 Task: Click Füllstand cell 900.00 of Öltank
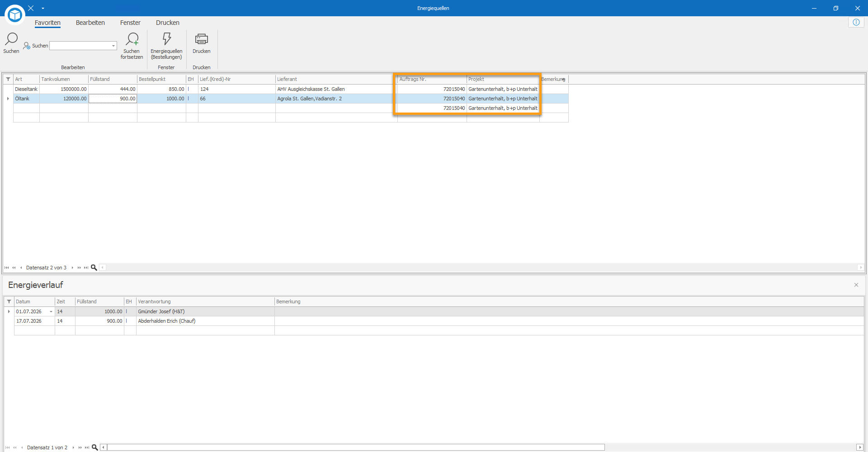pyautogui.click(x=113, y=99)
